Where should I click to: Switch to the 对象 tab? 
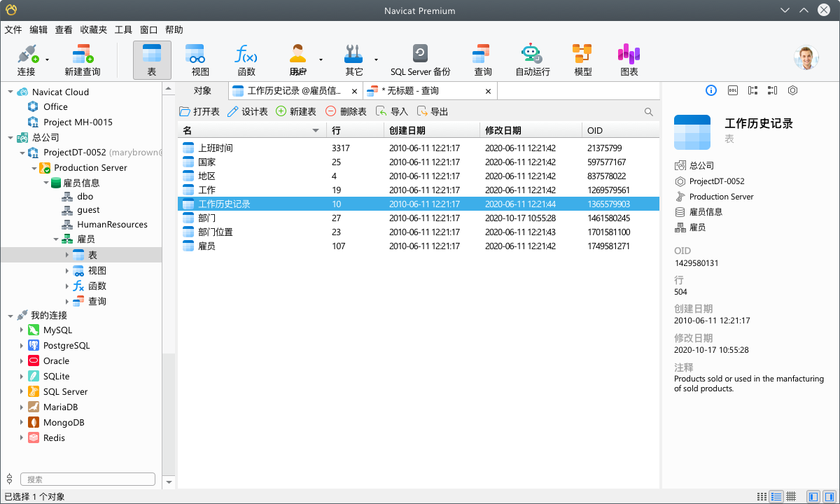point(202,91)
